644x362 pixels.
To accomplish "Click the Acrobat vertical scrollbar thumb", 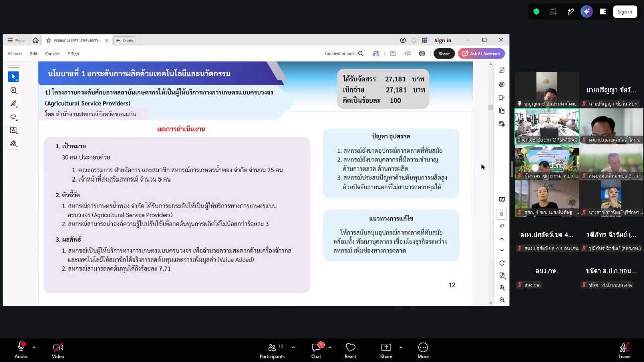I will (x=490, y=107).
